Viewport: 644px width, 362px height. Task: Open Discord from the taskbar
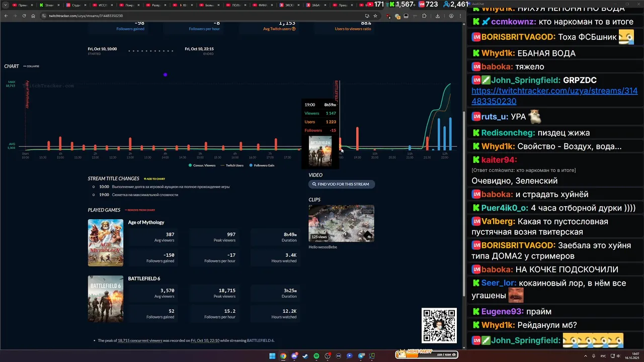[x=294, y=356]
